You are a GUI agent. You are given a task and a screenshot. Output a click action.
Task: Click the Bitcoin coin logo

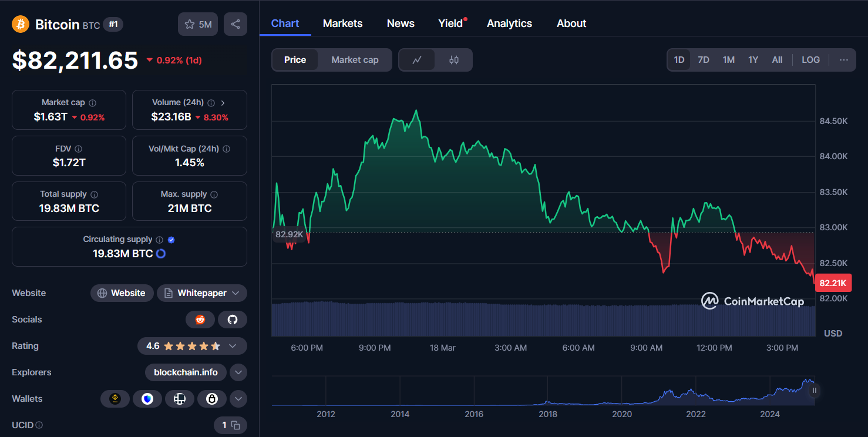[21, 24]
